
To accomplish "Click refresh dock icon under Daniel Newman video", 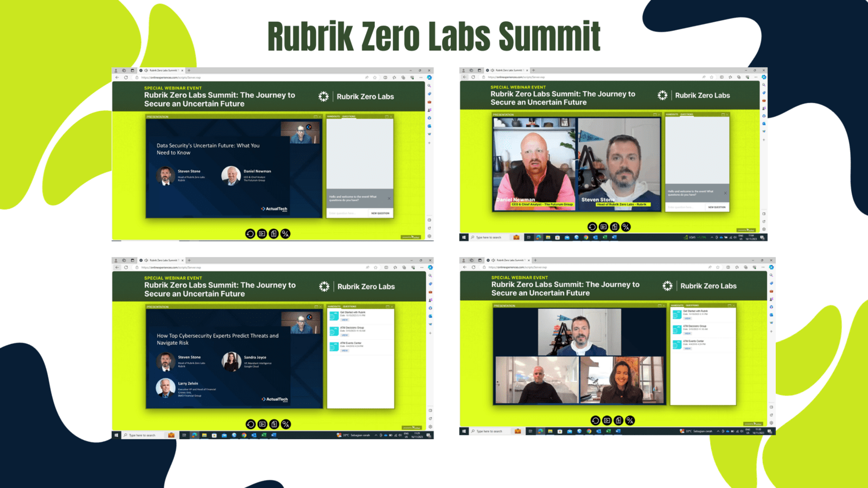I will click(592, 227).
